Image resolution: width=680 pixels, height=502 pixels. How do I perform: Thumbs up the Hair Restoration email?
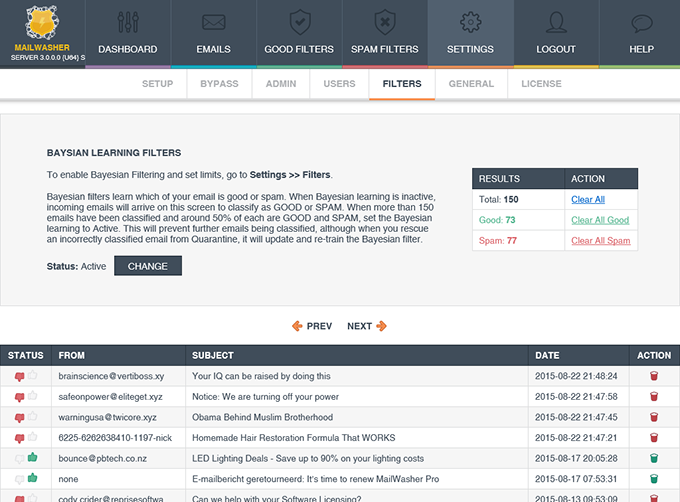click(x=33, y=437)
